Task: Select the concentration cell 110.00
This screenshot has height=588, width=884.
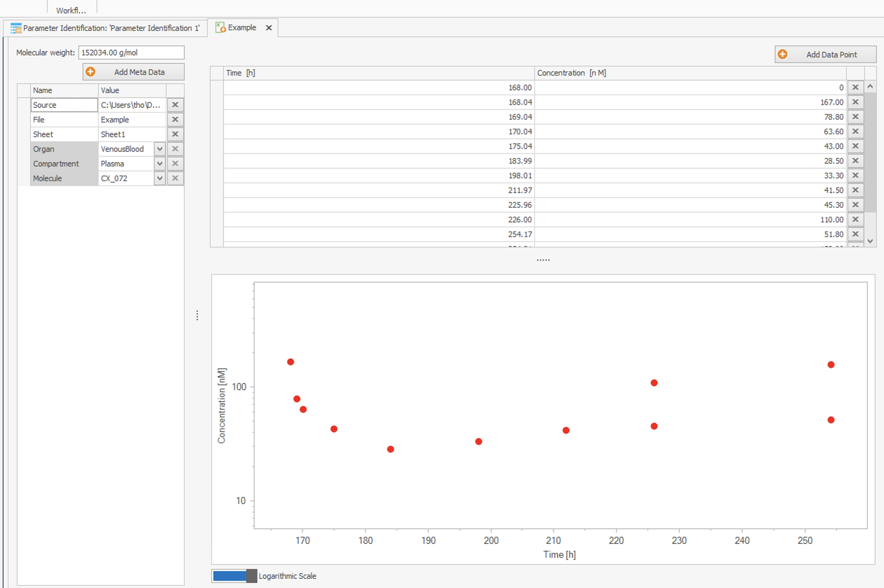Action: 690,220
